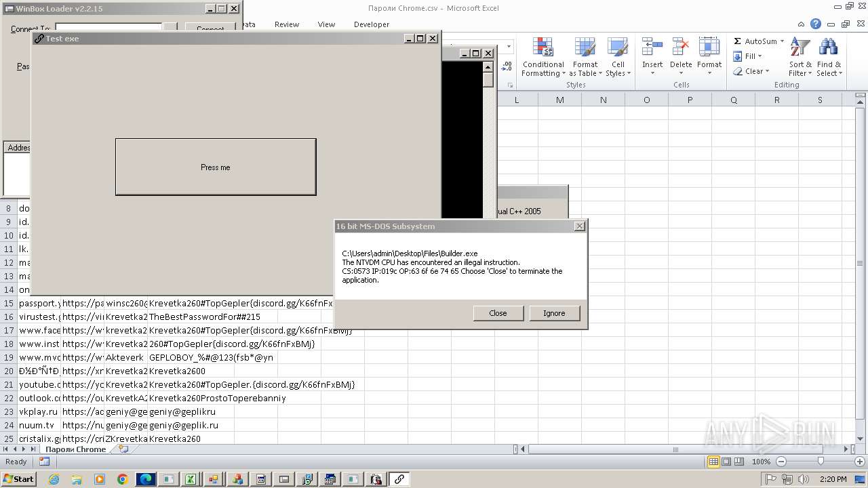This screenshot has height=488, width=868.
Task: Open Find & Select binoculars tool
Action: point(829,58)
